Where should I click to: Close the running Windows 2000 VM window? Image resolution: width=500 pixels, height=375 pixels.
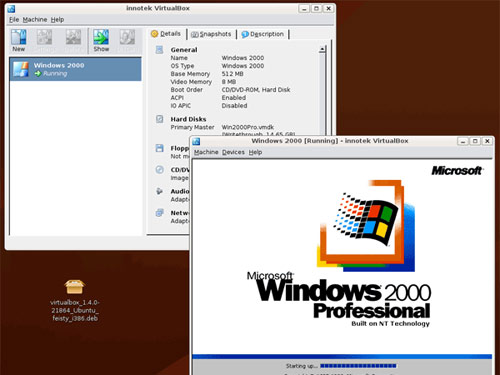click(x=487, y=141)
